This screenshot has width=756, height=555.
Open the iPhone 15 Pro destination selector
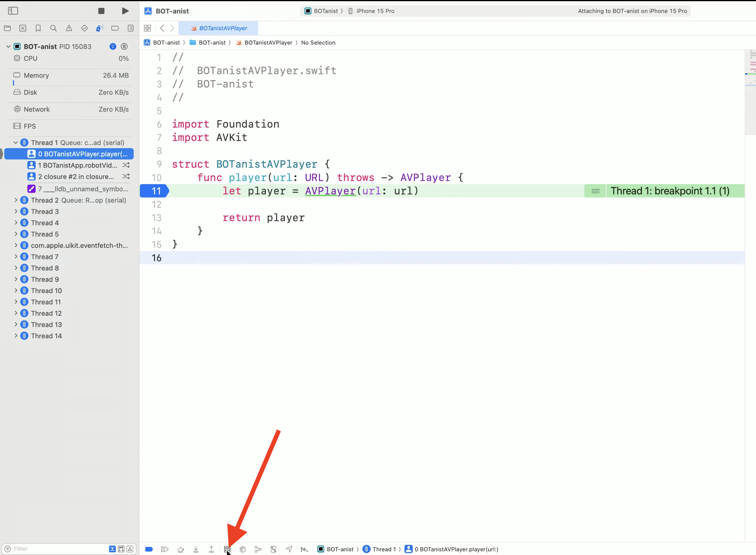tap(375, 11)
